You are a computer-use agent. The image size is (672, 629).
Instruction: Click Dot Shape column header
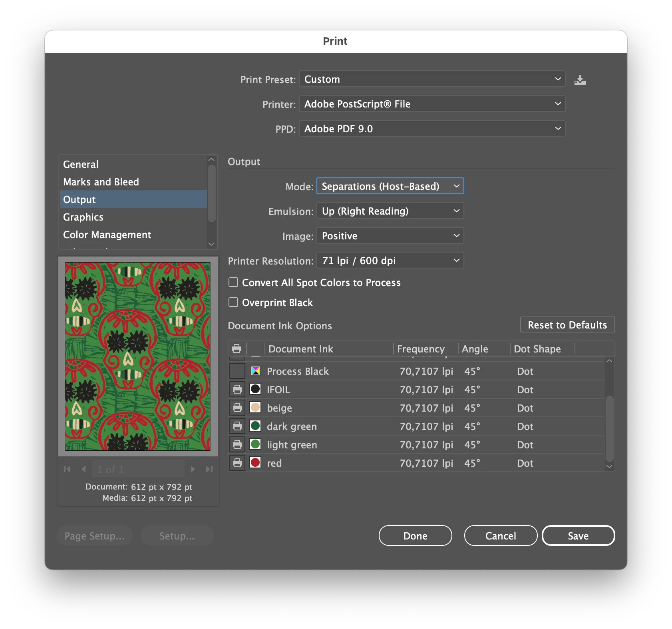point(537,349)
